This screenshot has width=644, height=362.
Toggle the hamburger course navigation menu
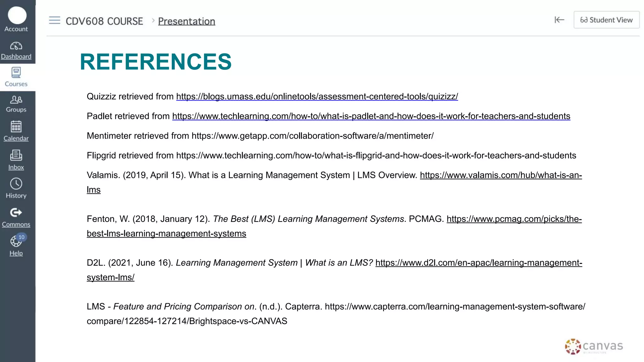click(54, 20)
